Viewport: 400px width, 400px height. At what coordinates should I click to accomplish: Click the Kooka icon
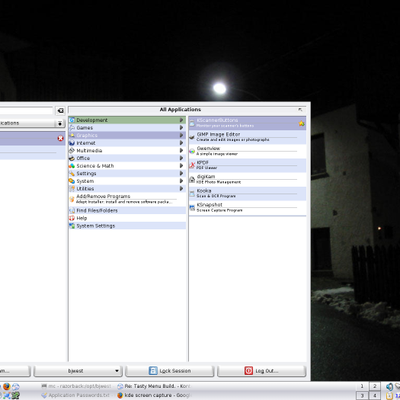click(192, 194)
